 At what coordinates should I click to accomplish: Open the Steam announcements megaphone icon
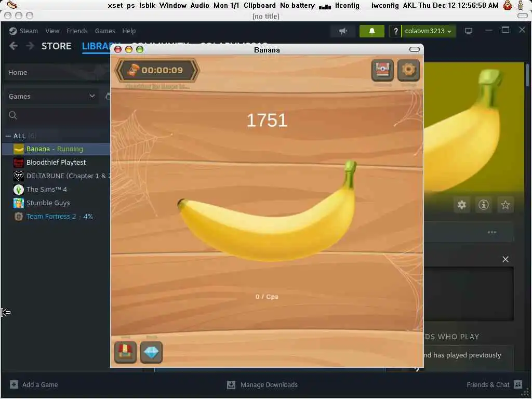click(343, 31)
